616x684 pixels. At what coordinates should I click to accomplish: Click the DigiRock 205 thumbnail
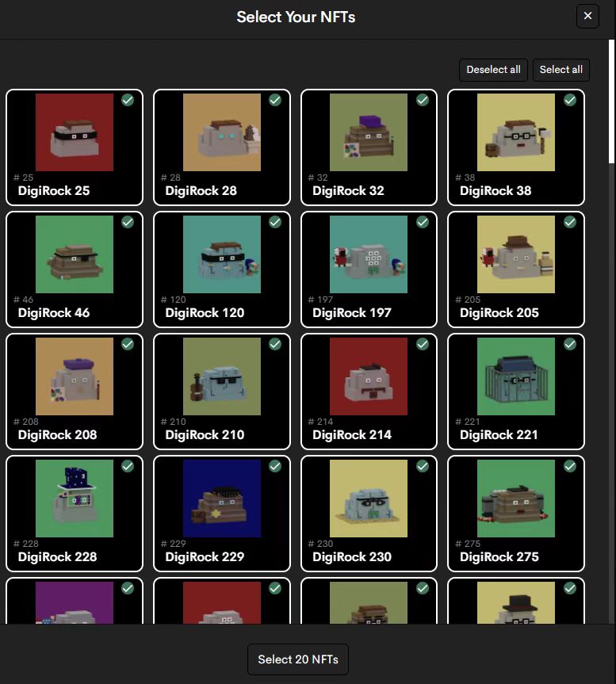516,254
